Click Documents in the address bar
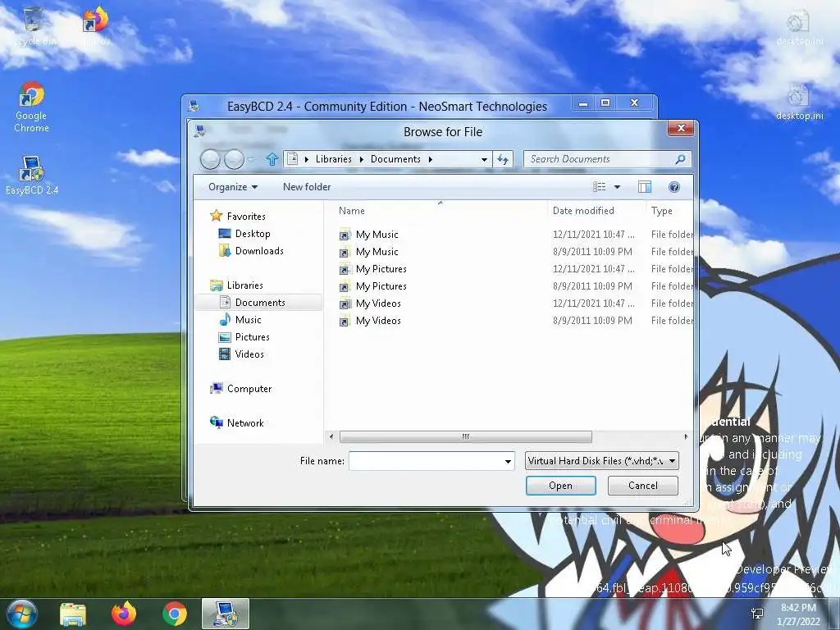Screen dimensions: 840x630 (395, 159)
